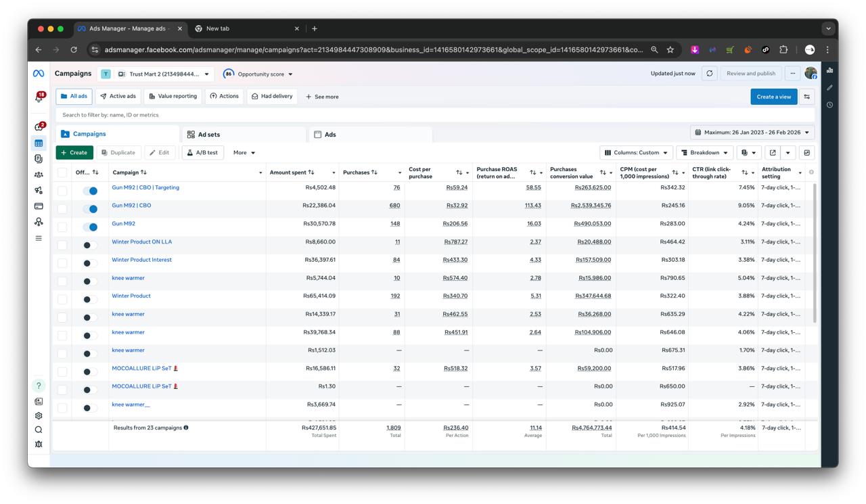Select the checkbox for the knee warmer campaign
This screenshot has width=866, height=504.
62,277
